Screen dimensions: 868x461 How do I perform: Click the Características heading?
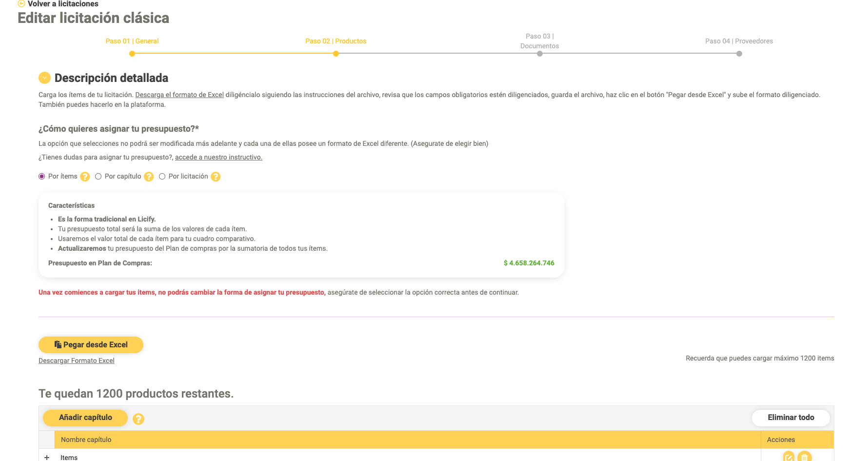(x=71, y=205)
